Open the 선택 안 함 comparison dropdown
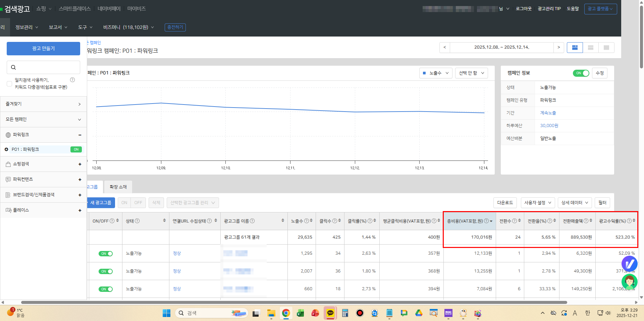Screen dimensions: 644x321 [x=471, y=73]
